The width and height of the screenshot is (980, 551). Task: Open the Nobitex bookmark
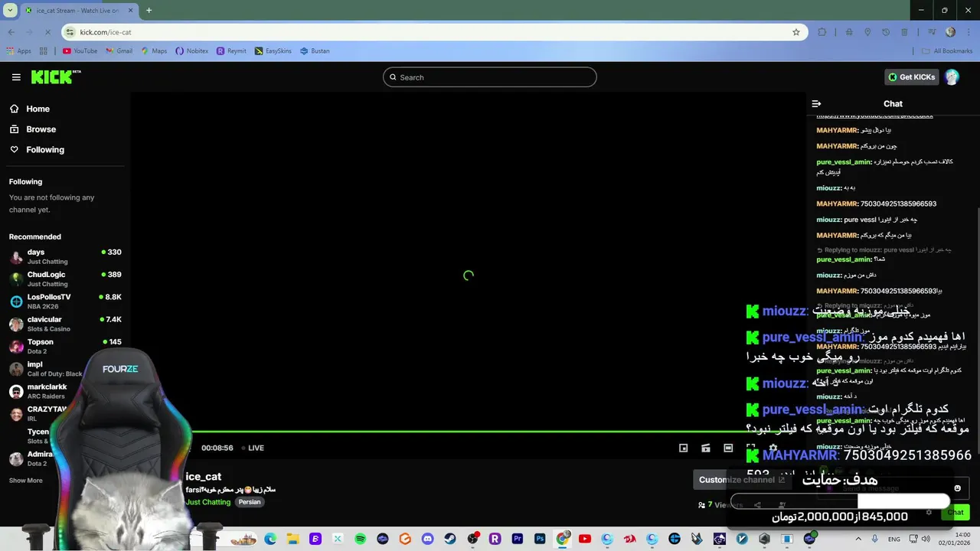coord(192,51)
